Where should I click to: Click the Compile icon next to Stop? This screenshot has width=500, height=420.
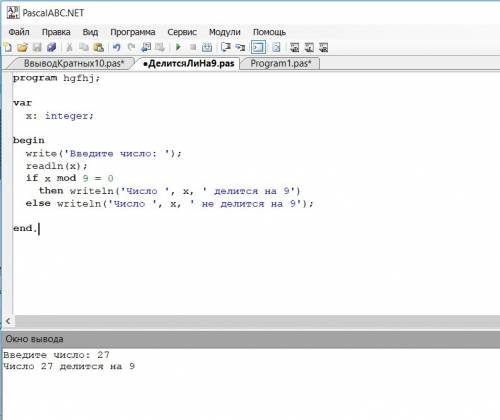[x=207, y=48]
